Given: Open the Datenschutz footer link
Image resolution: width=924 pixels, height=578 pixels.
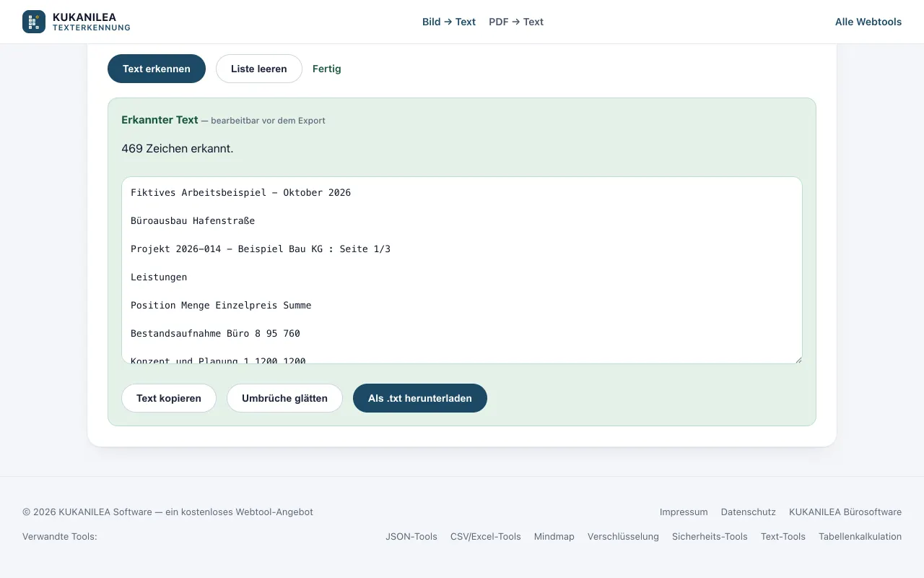Looking at the screenshot, I should pyautogui.click(x=749, y=512).
